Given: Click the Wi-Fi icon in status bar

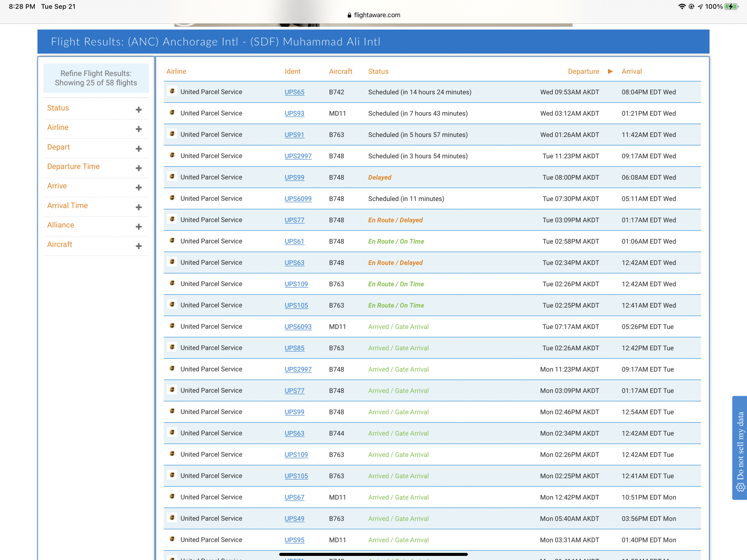Looking at the screenshot, I should click(x=682, y=6).
